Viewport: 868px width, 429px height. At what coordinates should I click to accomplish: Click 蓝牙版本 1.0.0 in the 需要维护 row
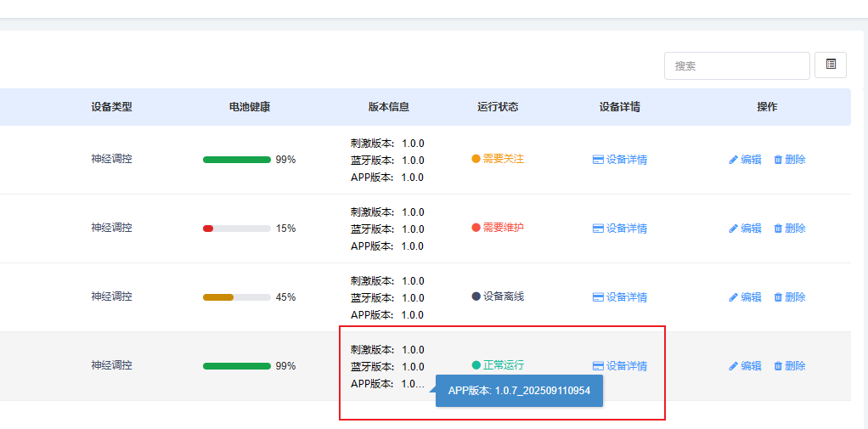(x=387, y=229)
